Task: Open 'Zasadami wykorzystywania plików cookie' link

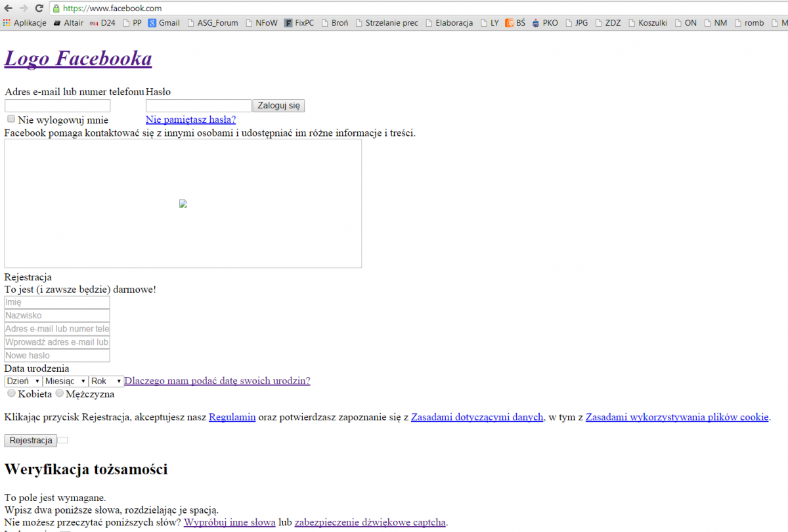Action: click(x=677, y=417)
